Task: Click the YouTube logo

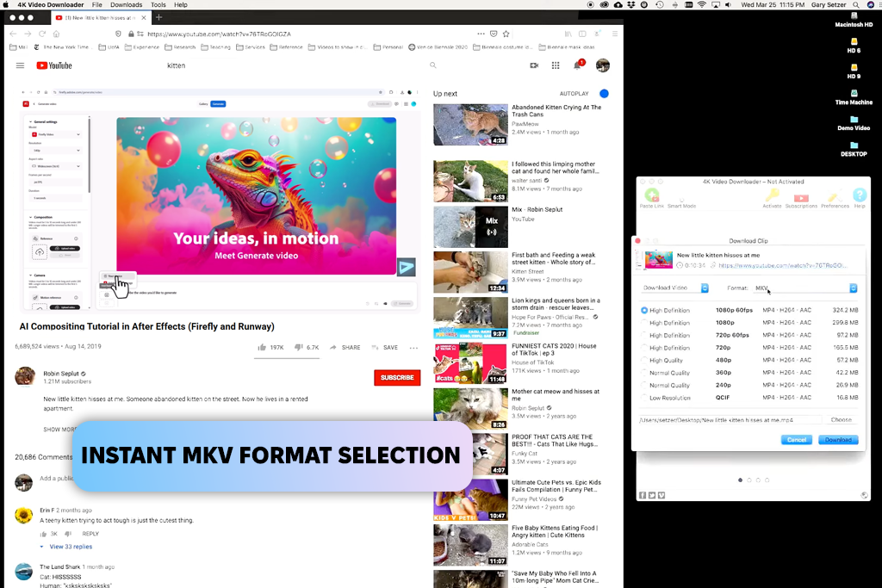Action: click(54, 65)
